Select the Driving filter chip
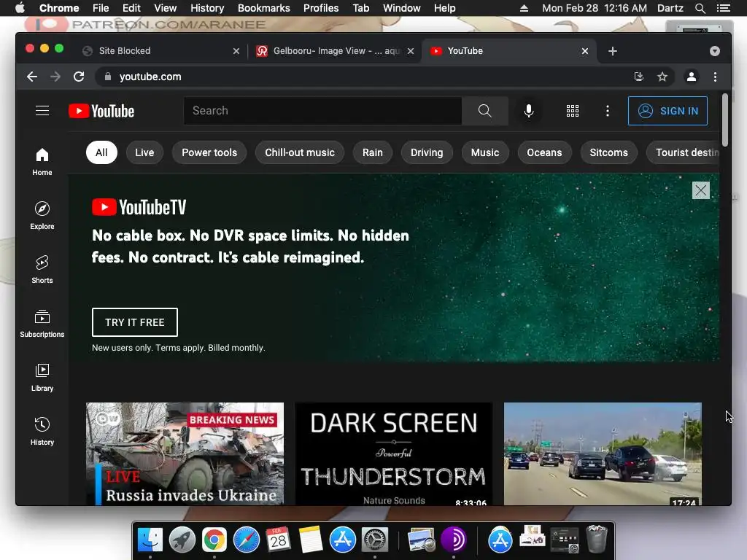The width and height of the screenshot is (747, 560). pyautogui.click(x=426, y=152)
